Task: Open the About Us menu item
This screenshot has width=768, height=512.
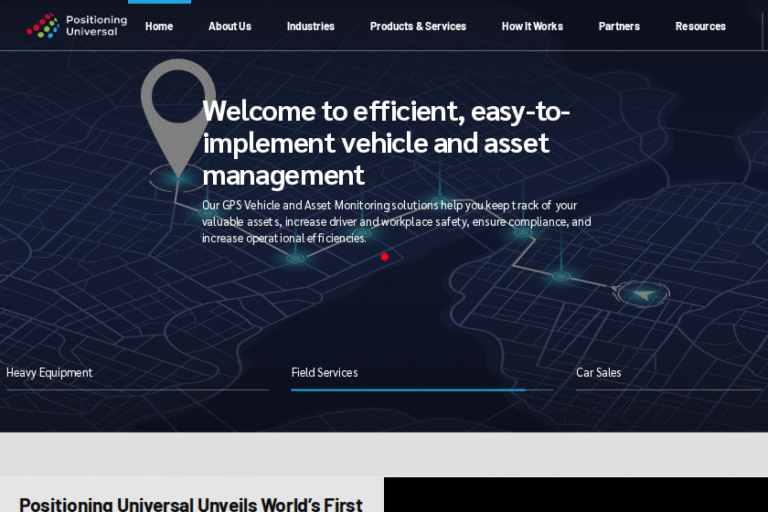Action: click(x=229, y=26)
